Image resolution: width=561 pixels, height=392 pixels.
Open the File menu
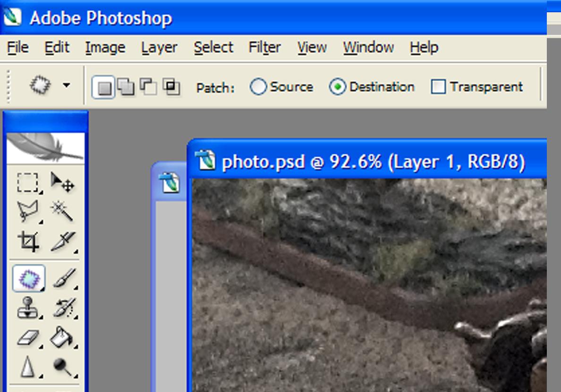[17, 48]
